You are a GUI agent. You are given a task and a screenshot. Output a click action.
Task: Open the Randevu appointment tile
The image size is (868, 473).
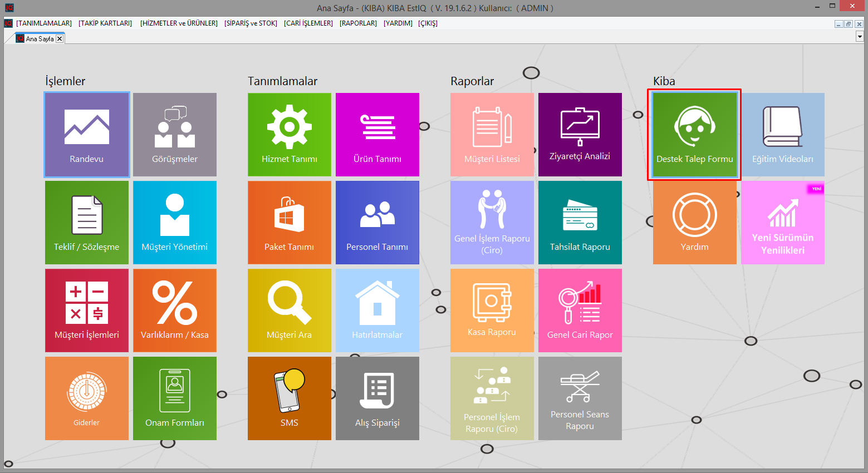[87, 135]
